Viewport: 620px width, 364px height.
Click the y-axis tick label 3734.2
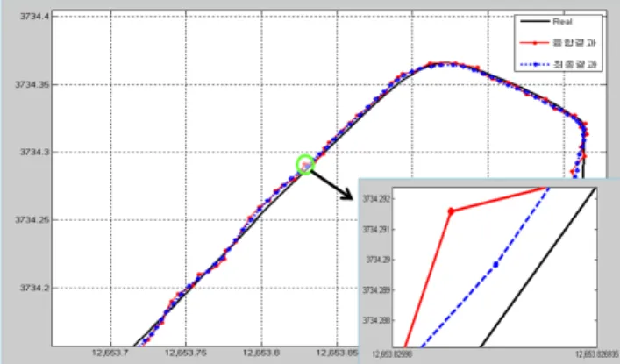click(35, 288)
